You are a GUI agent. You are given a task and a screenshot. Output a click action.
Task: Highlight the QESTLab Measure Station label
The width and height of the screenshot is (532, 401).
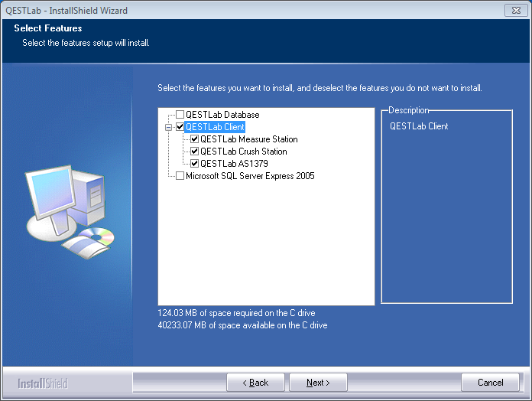248,139
